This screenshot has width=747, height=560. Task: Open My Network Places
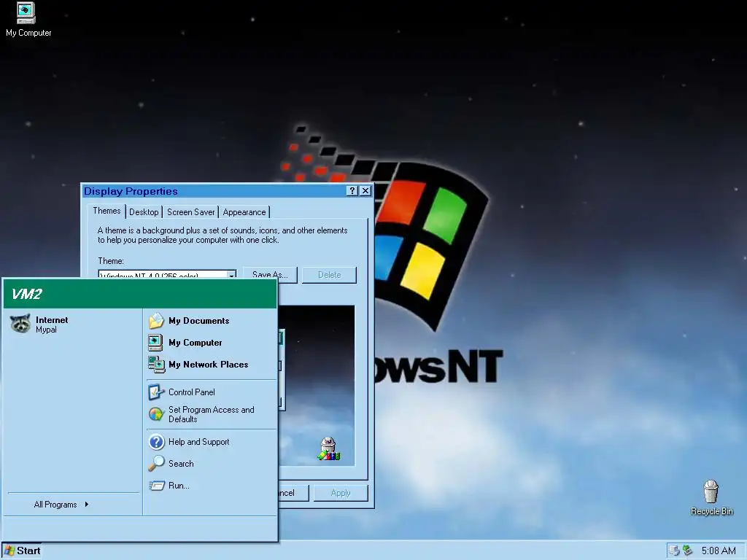tap(198, 365)
